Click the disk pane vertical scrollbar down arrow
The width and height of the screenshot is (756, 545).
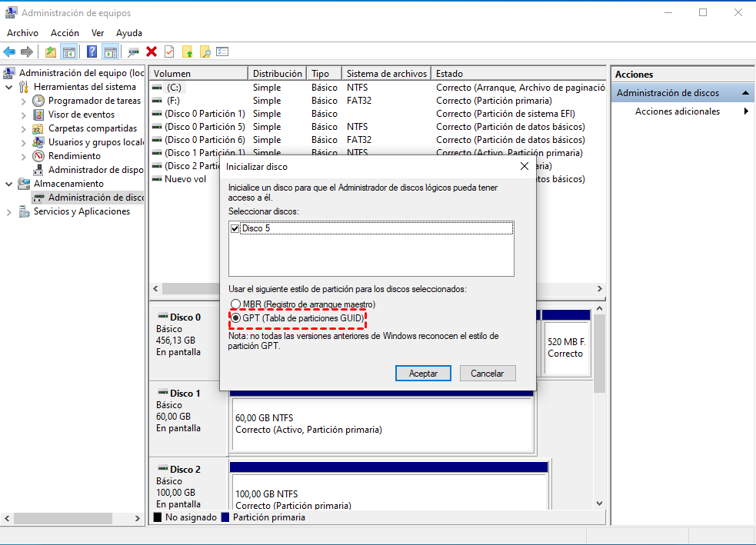pyautogui.click(x=599, y=503)
